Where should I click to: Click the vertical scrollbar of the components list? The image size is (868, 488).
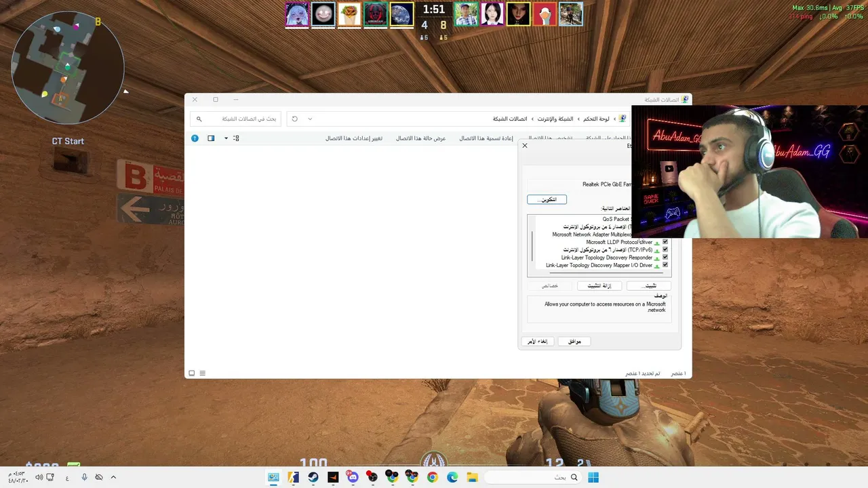click(x=532, y=245)
